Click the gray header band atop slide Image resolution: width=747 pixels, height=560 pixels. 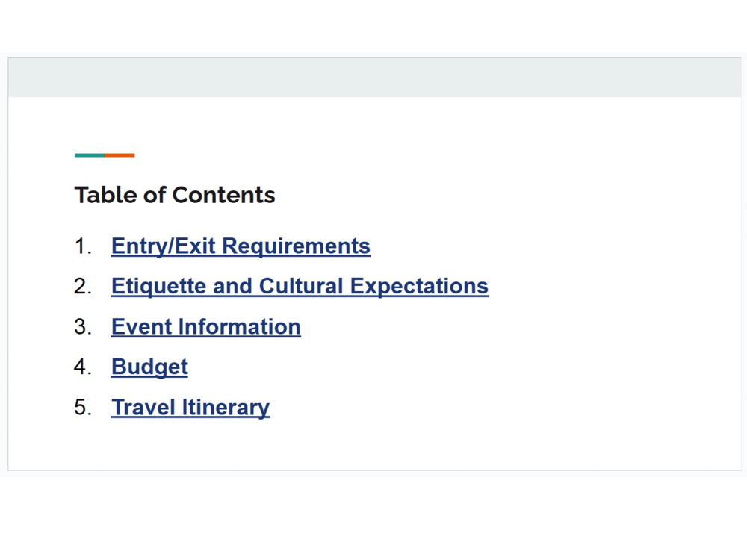click(374, 78)
